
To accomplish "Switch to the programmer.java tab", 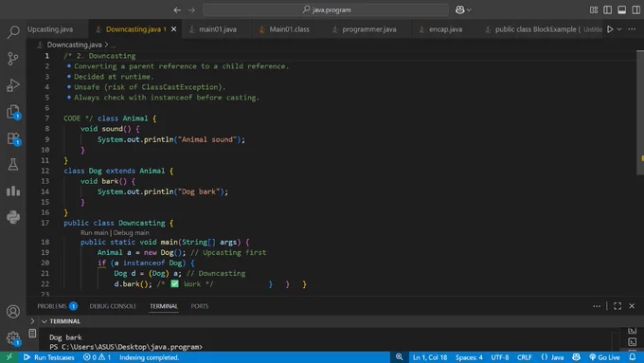I will coord(368,29).
